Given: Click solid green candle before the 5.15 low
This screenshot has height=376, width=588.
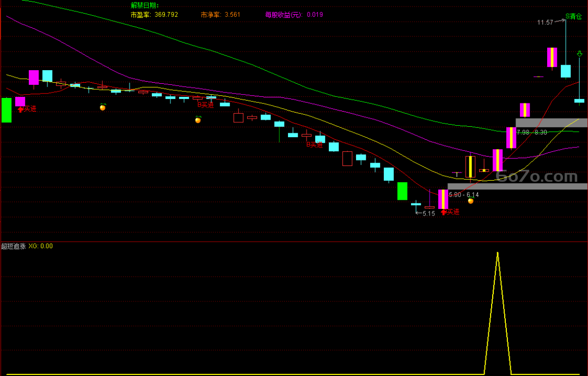Looking at the screenshot, I should 402,191.
